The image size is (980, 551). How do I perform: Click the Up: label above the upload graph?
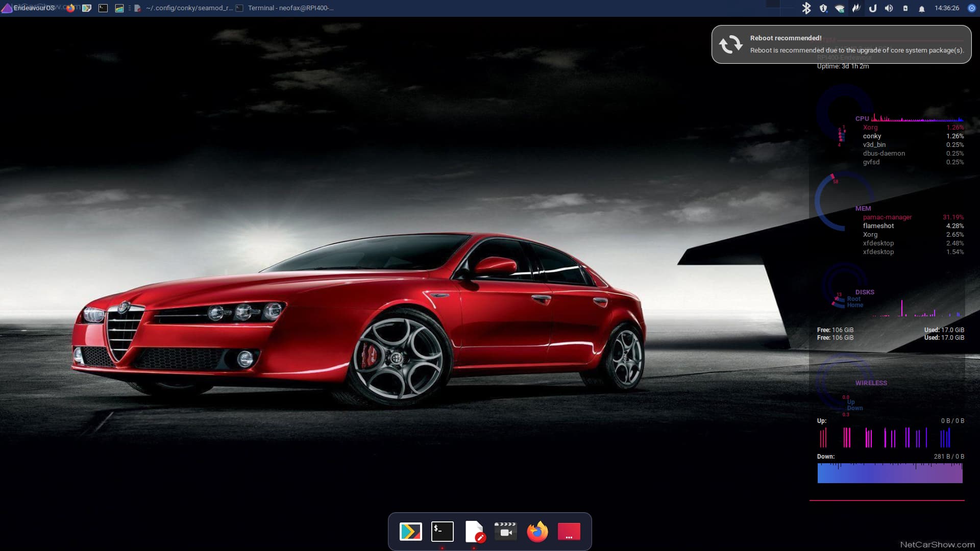coord(822,421)
